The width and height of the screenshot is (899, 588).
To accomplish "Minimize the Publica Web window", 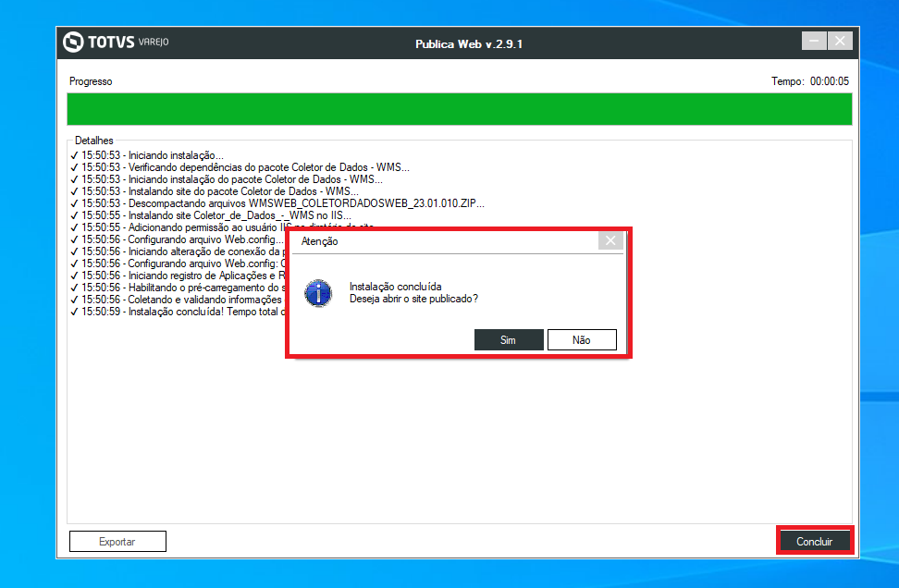I will [814, 41].
